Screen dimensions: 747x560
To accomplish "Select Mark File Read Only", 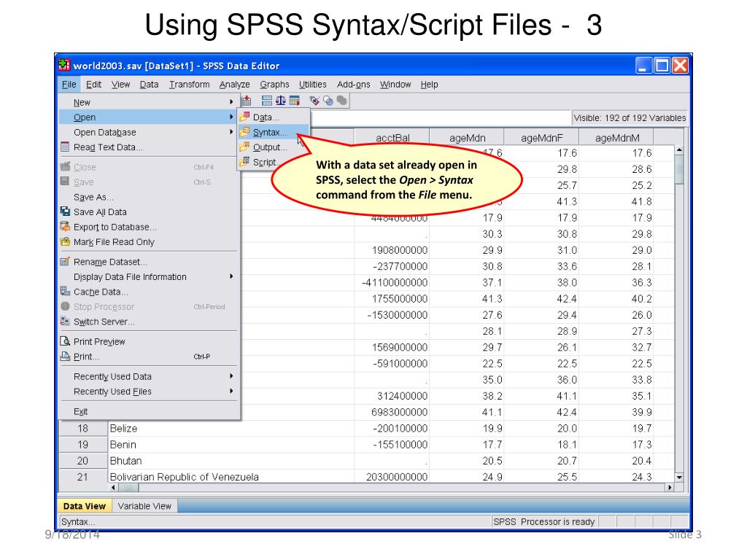I will 149,242.
